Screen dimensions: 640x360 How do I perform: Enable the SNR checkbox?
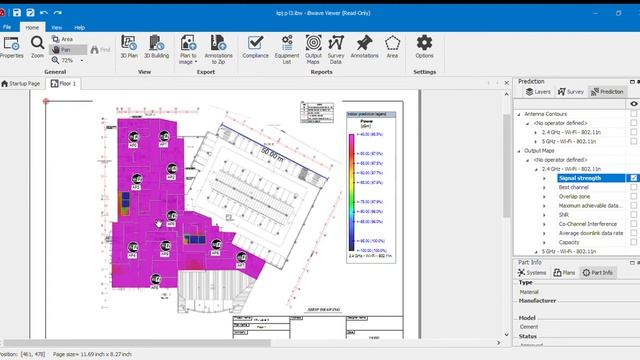(x=633, y=215)
